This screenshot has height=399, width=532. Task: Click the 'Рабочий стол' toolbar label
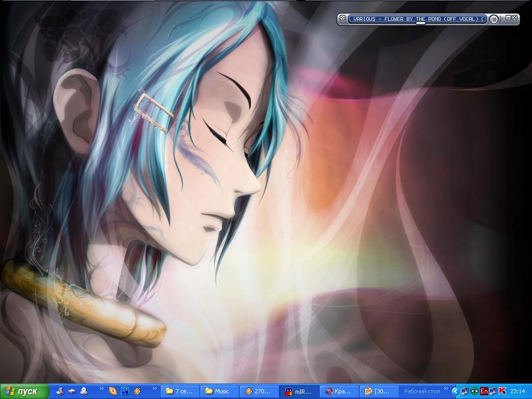tap(422, 391)
